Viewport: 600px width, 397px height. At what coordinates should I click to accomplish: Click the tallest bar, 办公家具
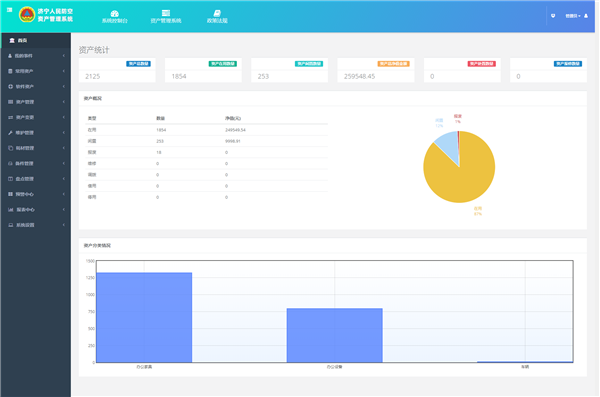(x=144, y=317)
